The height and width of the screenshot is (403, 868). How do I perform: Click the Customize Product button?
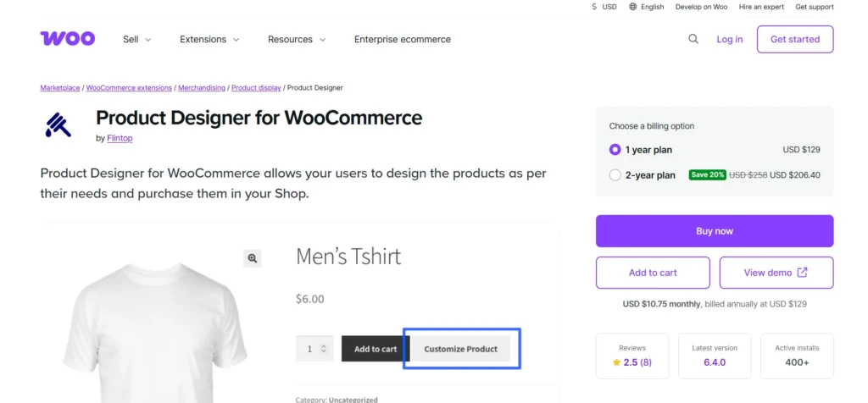pos(460,349)
